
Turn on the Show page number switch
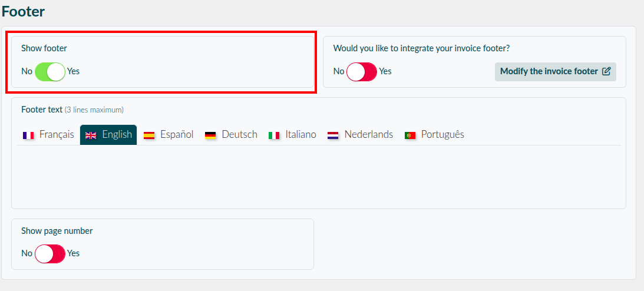click(50, 254)
